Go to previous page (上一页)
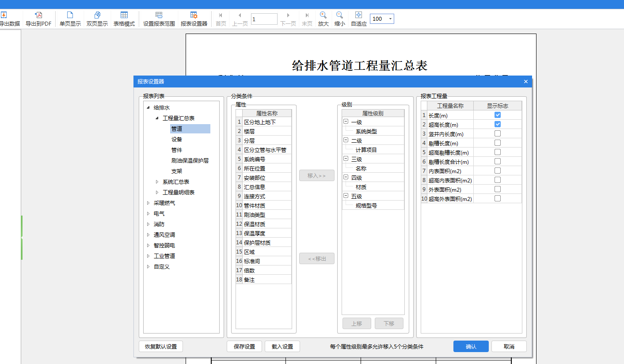This screenshot has height=364, width=624. pyautogui.click(x=240, y=19)
